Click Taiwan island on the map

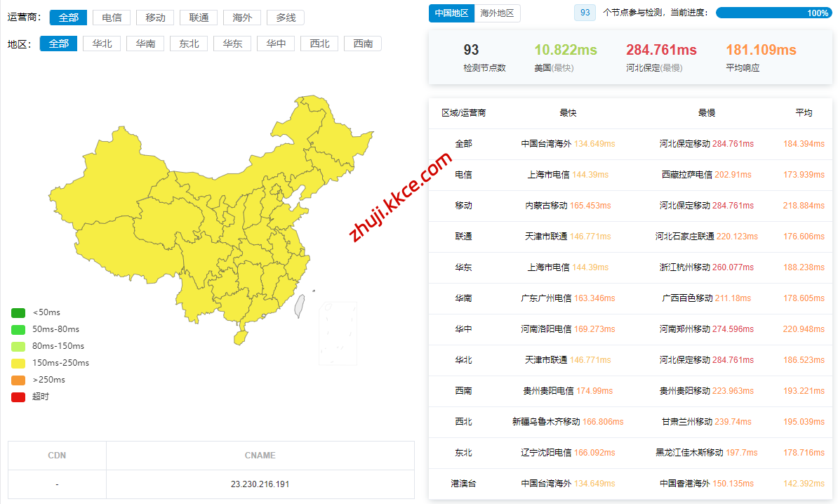pyautogui.click(x=300, y=303)
